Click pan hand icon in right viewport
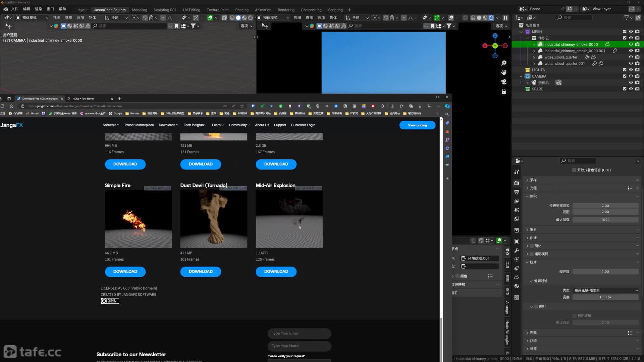 coord(504,72)
